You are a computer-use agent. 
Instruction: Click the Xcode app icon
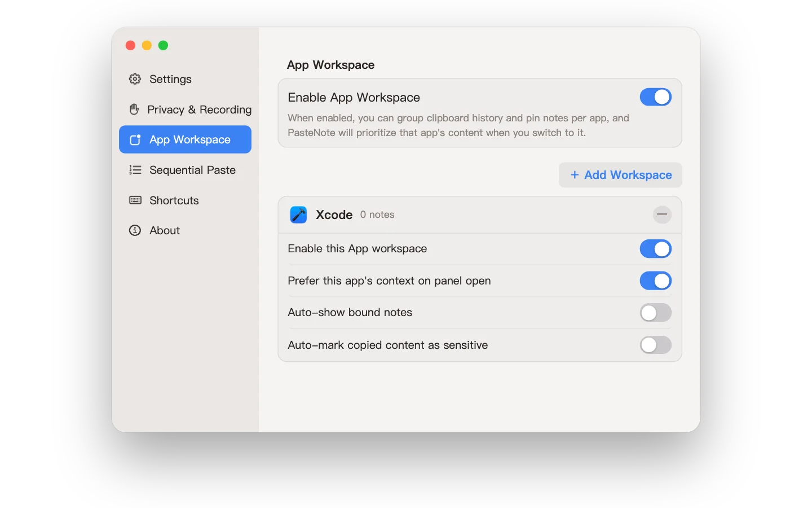298,214
